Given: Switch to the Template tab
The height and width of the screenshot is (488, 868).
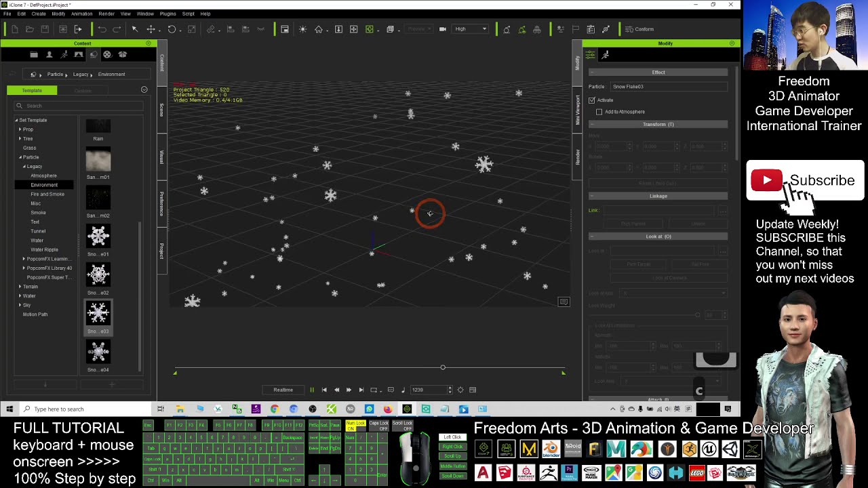Looking at the screenshot, I should coord(32,90).
